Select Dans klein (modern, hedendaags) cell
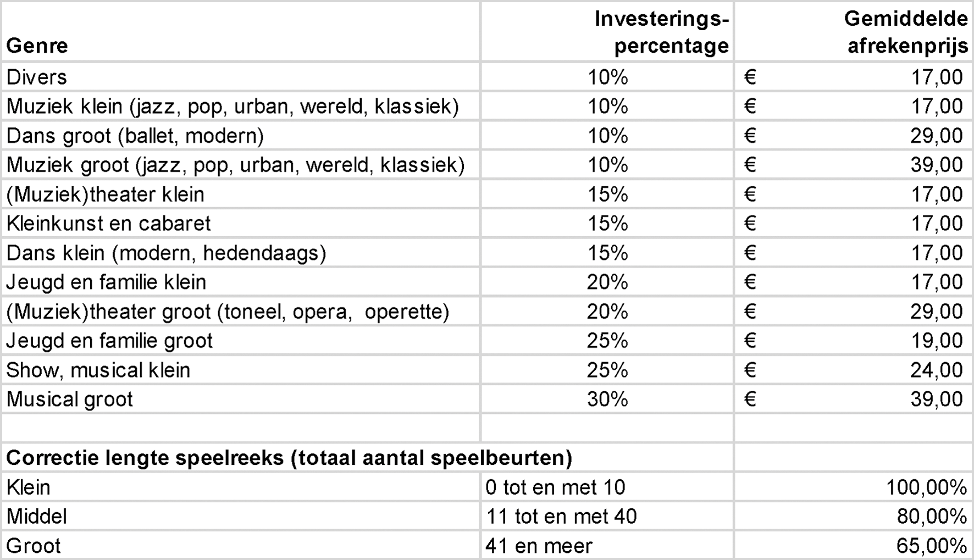Screen dimensions: 974x560 point(166,253)
